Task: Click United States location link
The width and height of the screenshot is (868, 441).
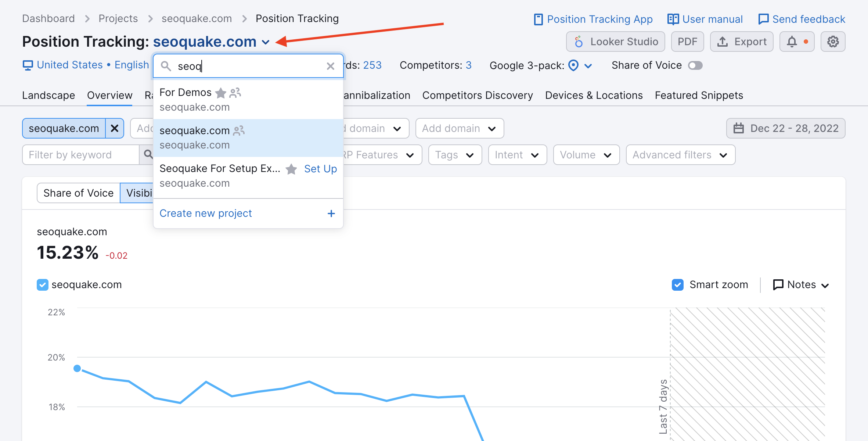Action: (70, 65)
